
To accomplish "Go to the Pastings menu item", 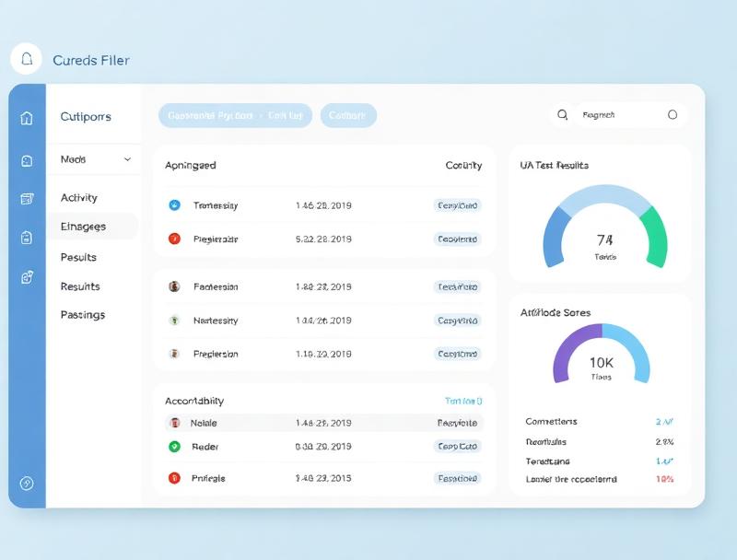I will [83, 315].
